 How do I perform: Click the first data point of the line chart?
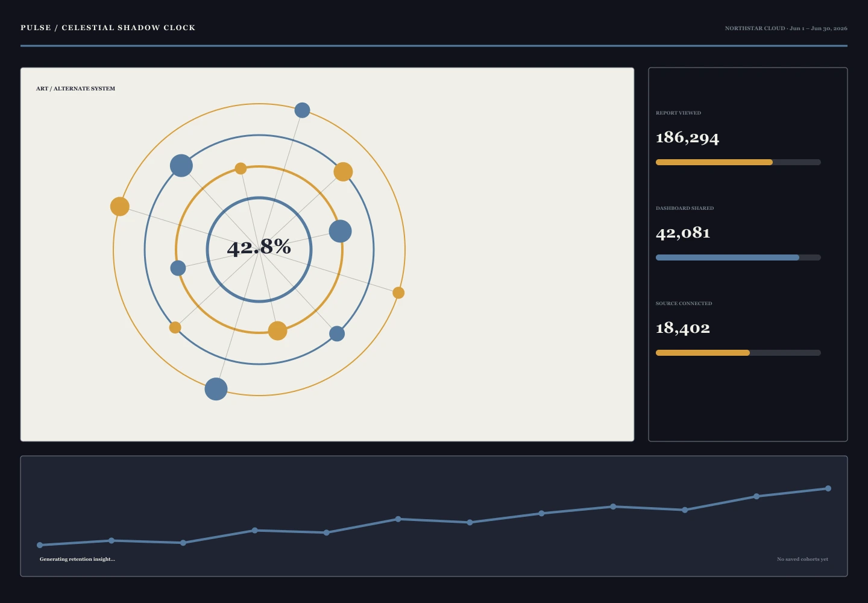pos(40,545)
